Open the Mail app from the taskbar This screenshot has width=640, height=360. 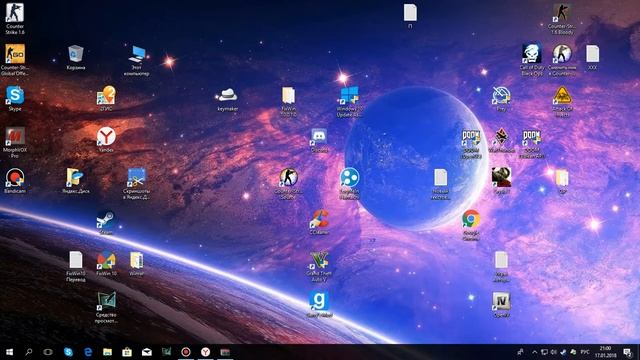(147, 352)
